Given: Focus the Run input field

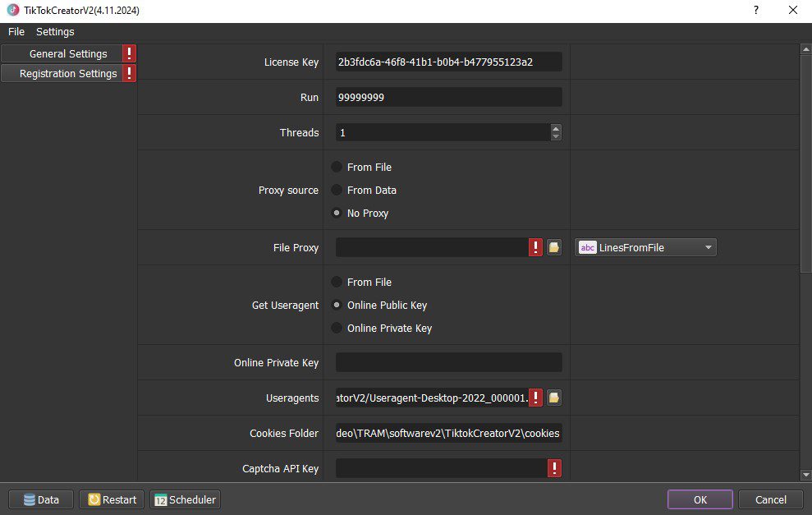Looking at the screenshot, I should (x=448, y=97).
